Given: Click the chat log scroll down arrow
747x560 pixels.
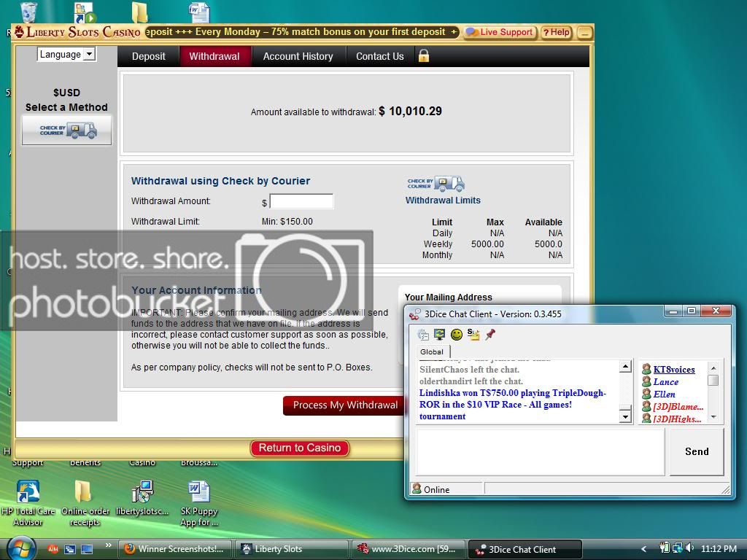Looking at the screenshot, I should pyautogui.click(x=625, y=416).
